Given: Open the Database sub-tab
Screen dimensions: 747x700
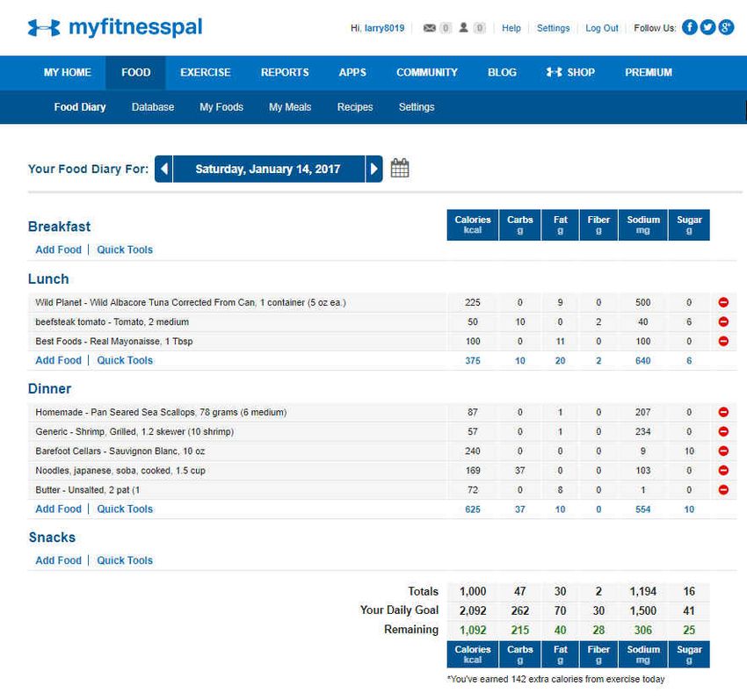Looking at the screenshot, I should point(153,107).
